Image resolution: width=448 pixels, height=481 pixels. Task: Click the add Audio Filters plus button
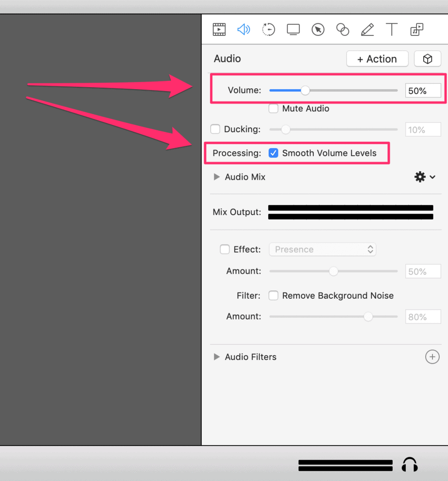(432, 357)
